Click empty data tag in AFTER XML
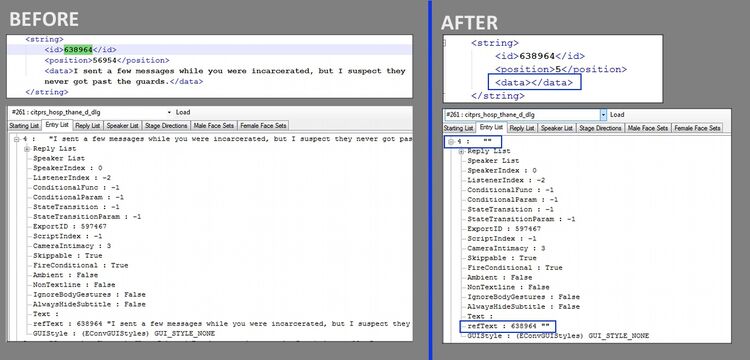The width and height of the screenshot is (750, 360). pos(534,82)
